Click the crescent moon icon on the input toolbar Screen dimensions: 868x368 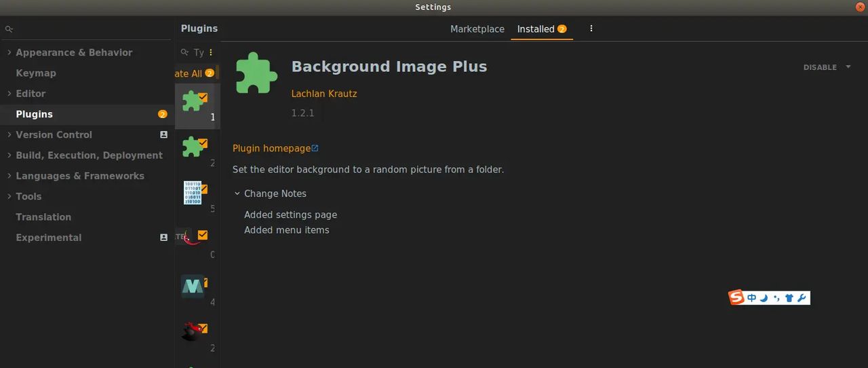tap(764, 298)
